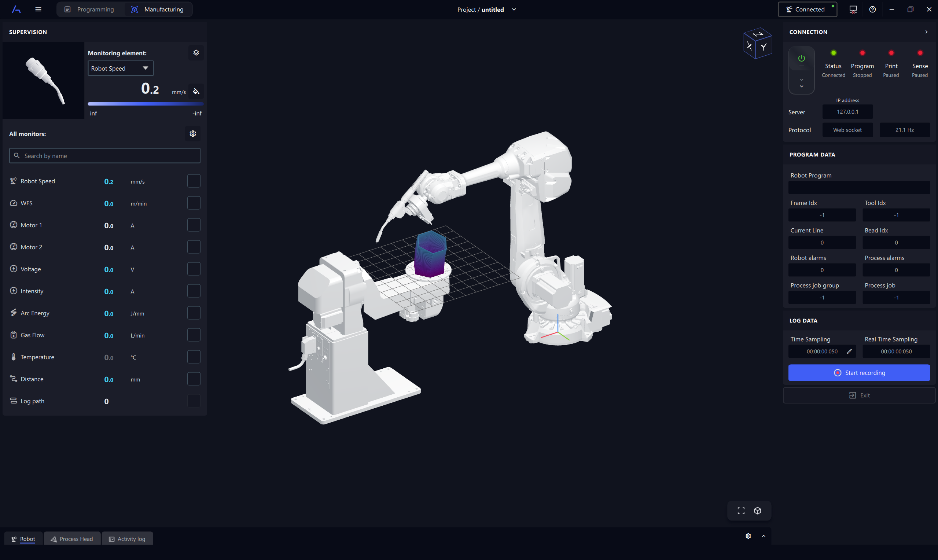
Task: Click the Robot Program field
Action: [x=859, y=188]
